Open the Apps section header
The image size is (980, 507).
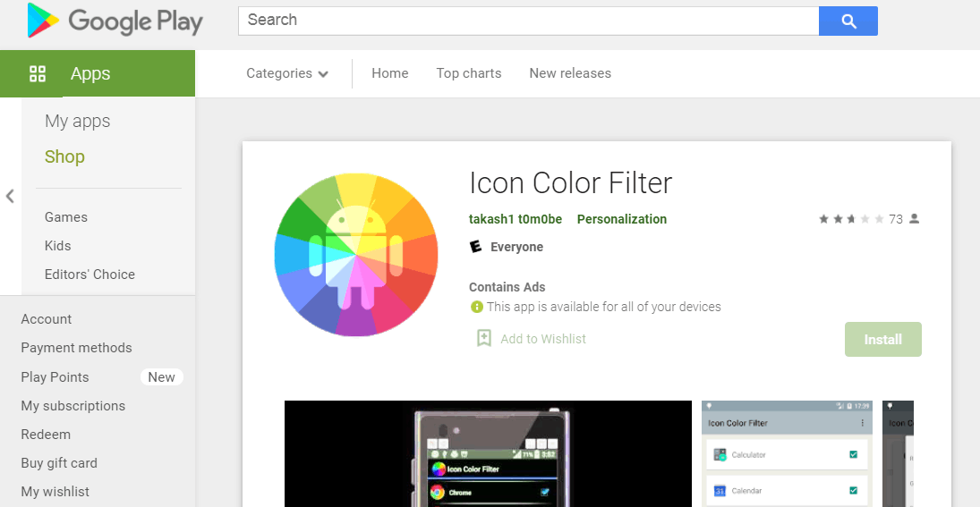[98, 73]
